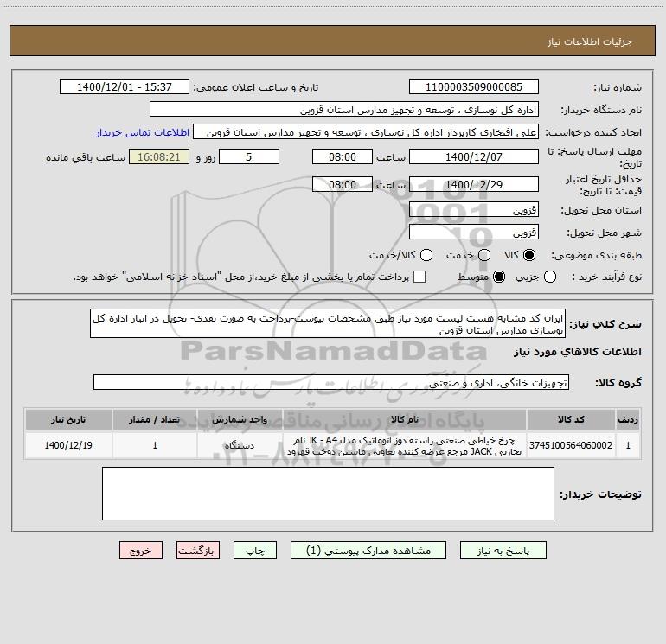
Task: Click the تاریخ نیاز column header
Action: pos(68,419)
